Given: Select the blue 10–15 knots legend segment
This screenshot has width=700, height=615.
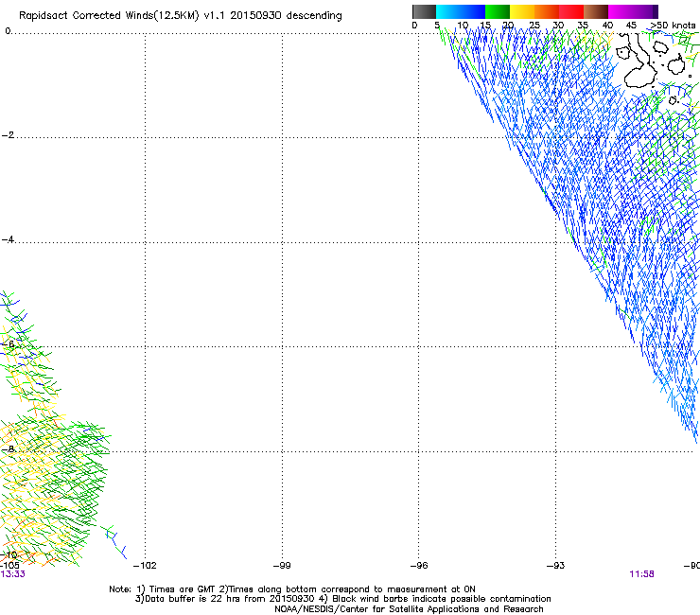Looking at the screenshot, I should [473, 11].
